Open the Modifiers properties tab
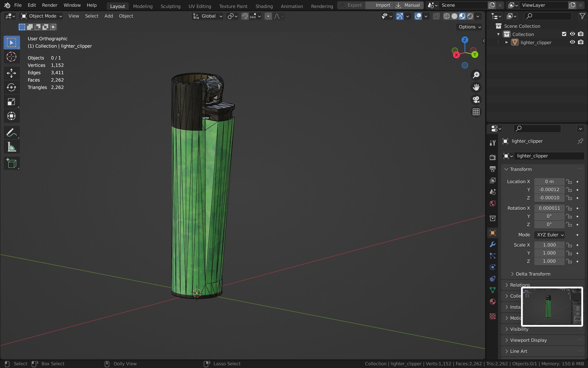 492,244
